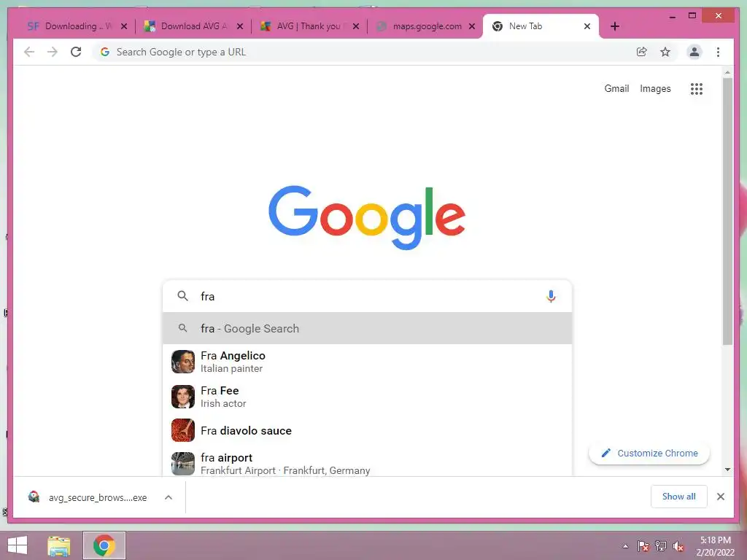This screenshot has height=560, width=747.
Task: Choose the Fra Angelico suggestion
Action: [x=368, y=362]
